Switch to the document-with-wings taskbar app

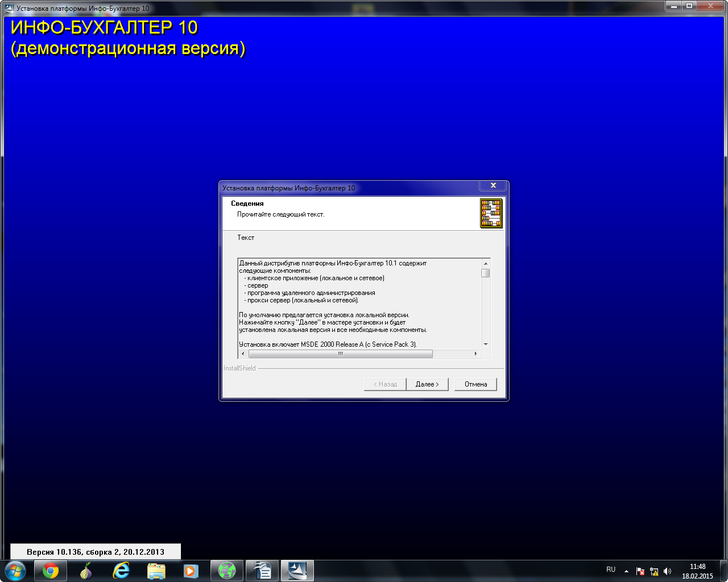click(262, 571)
